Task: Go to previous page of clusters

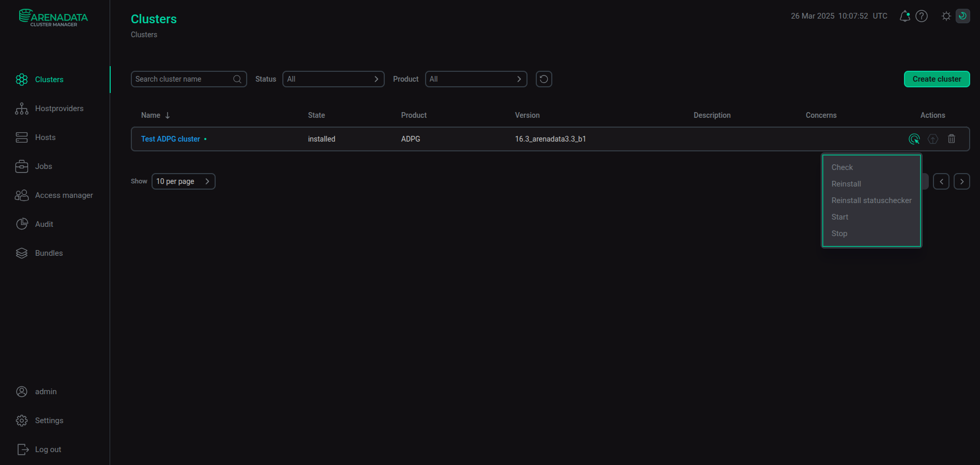Action: tap(941, 181)
